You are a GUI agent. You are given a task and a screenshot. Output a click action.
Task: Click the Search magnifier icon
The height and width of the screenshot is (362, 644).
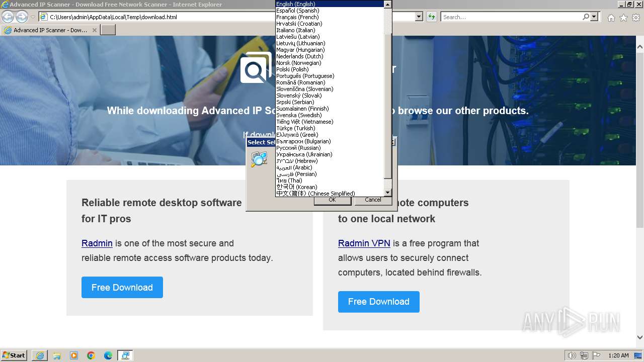tap(586, 17)
